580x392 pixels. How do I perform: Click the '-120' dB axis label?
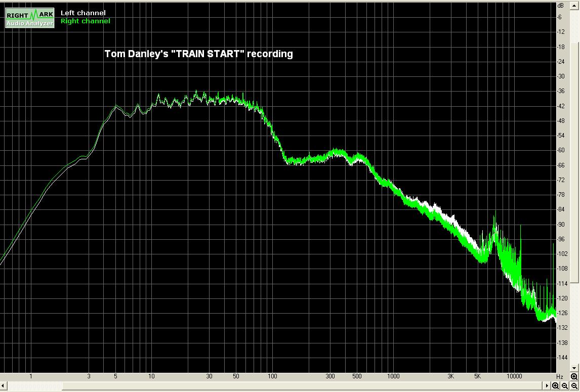(x=562, y=298)
